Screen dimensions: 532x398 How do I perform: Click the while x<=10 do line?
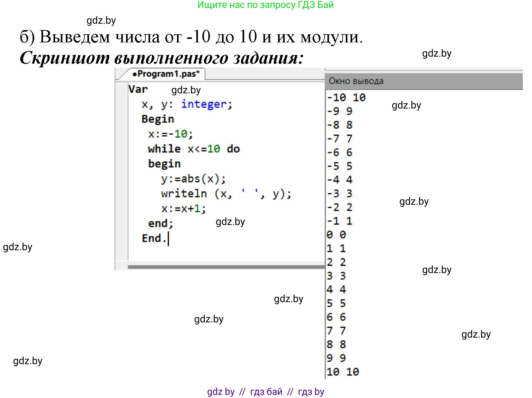pyautogui.click(x=194, y=149)
